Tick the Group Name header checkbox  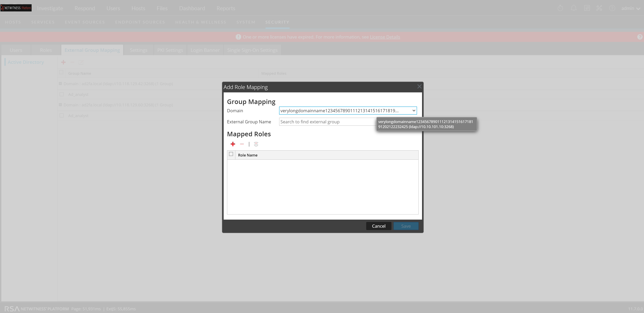pyautogui.click(x=61, y=72)
